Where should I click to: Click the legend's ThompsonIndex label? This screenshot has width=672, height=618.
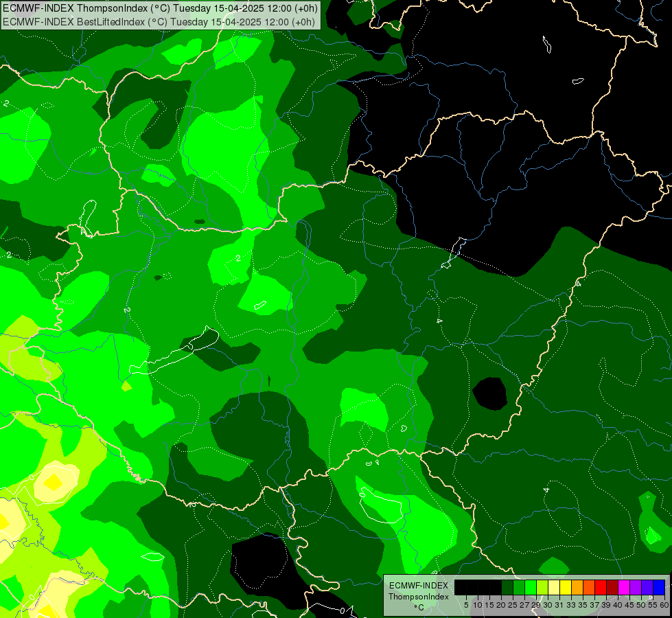tap(419, 597)
